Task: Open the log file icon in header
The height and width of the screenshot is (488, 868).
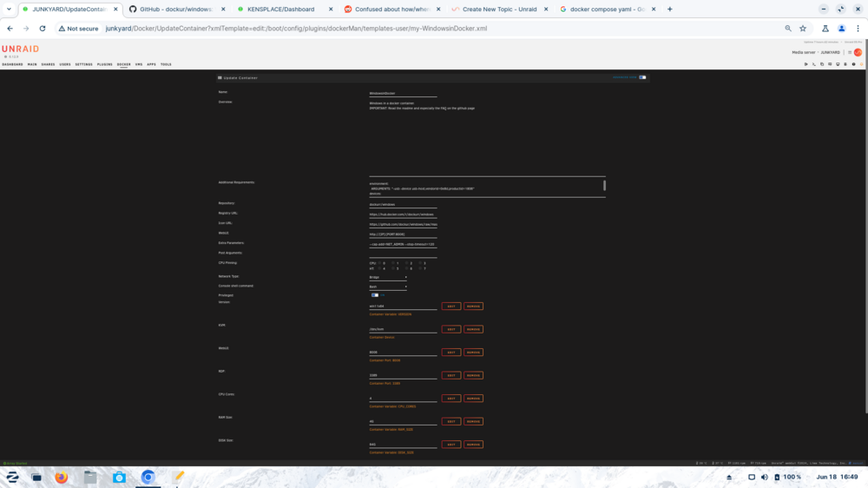Action: pos(845,64)
